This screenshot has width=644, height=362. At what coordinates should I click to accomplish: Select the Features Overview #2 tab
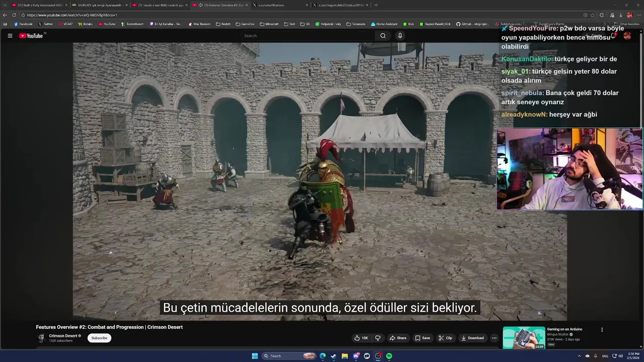(x=219, y=5)
